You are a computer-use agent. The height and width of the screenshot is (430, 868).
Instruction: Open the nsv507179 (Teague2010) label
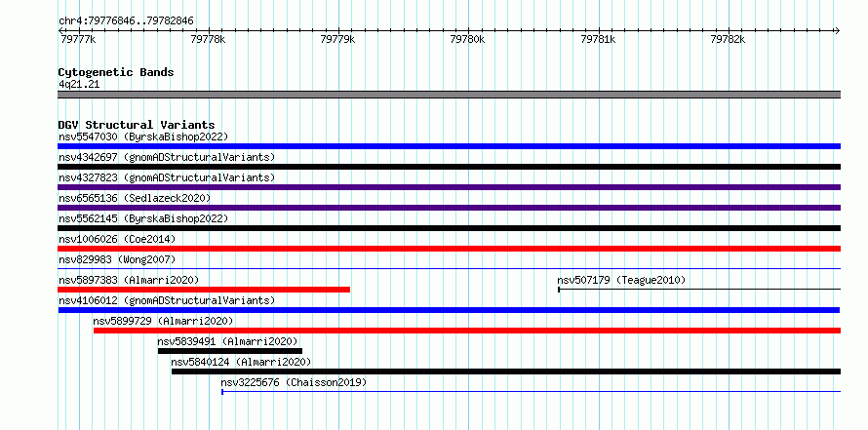621,280
